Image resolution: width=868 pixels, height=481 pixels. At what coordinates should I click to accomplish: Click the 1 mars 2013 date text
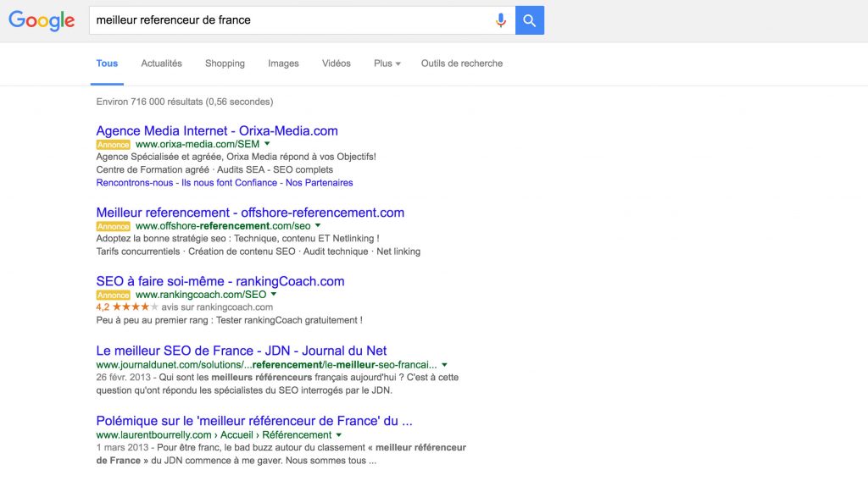122,448
